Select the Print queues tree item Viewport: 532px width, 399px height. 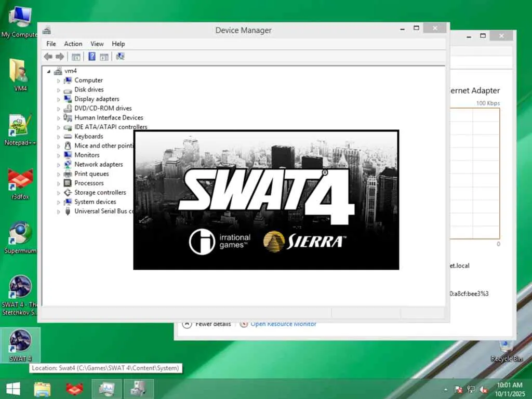(x=91, y=174)
